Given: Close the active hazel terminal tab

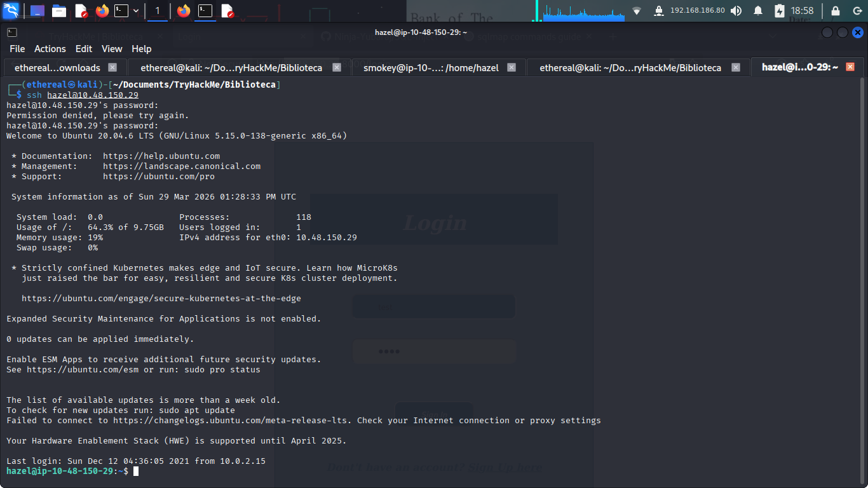Looking at the screenshot, I should 850,67.
